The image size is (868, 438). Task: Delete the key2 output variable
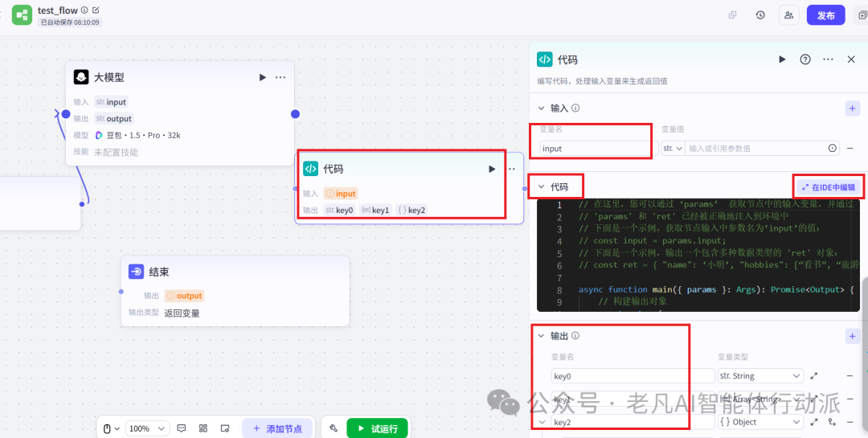(x=850, y=422)
